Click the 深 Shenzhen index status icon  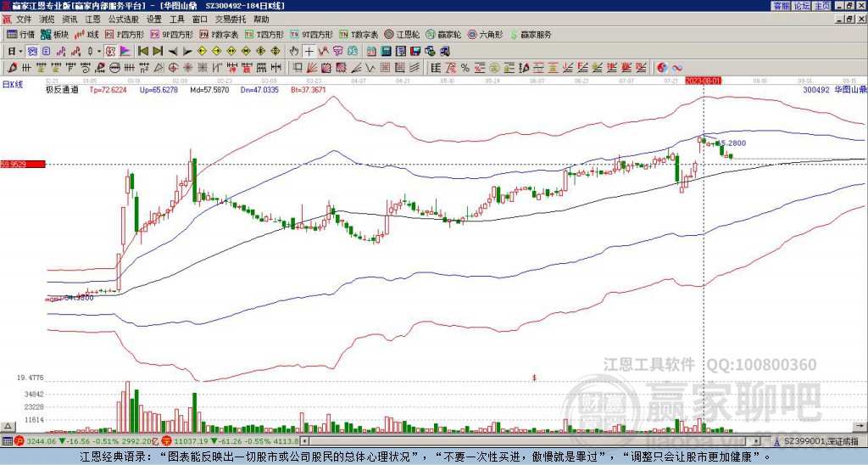(166, 441)
